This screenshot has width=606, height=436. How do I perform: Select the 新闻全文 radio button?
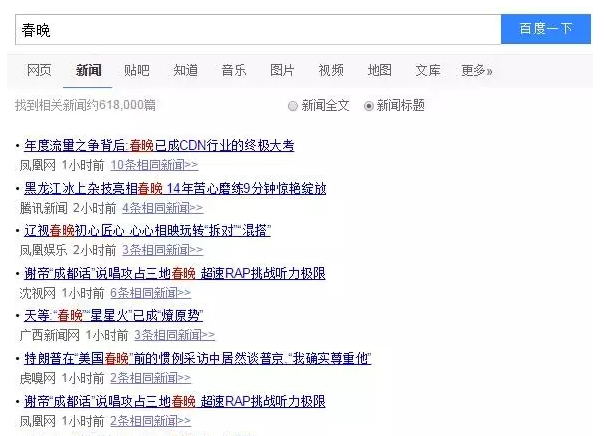click(x=293, y=106)
